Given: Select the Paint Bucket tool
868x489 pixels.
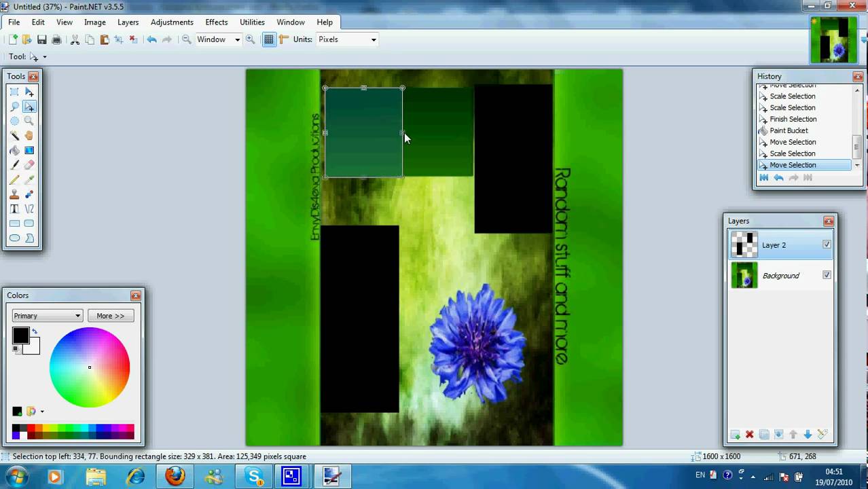Looking at the screenshot, I should 14,150.
